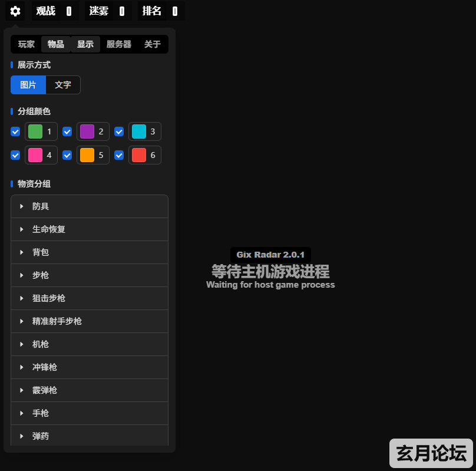
Task: Expand the 精准射手步枪 item group
Action: point(90,321)
